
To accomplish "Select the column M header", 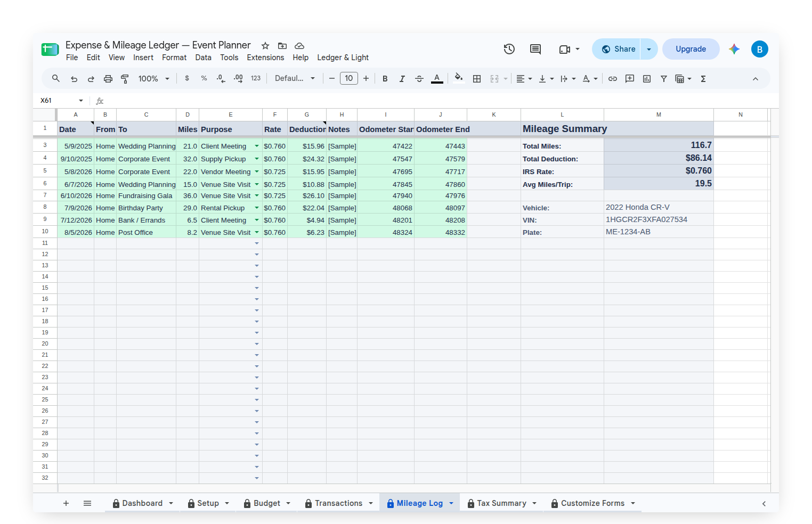I will 659,114.
